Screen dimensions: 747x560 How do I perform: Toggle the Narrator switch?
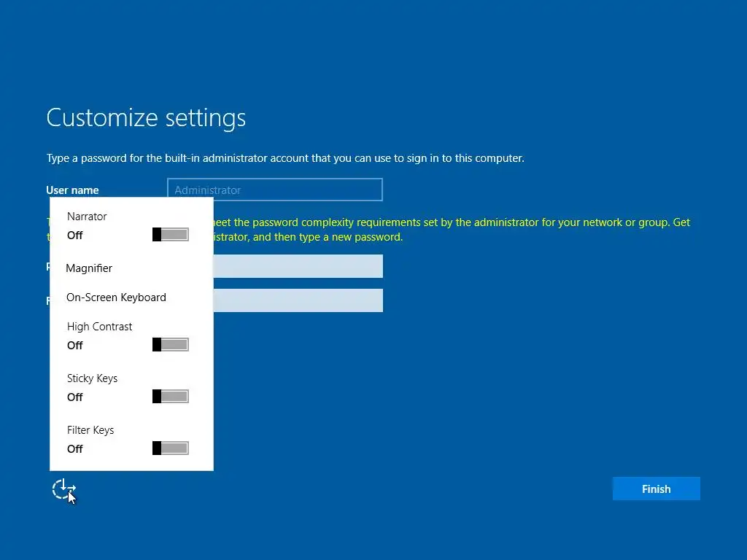pyautogui.click(x=171, y=234)
